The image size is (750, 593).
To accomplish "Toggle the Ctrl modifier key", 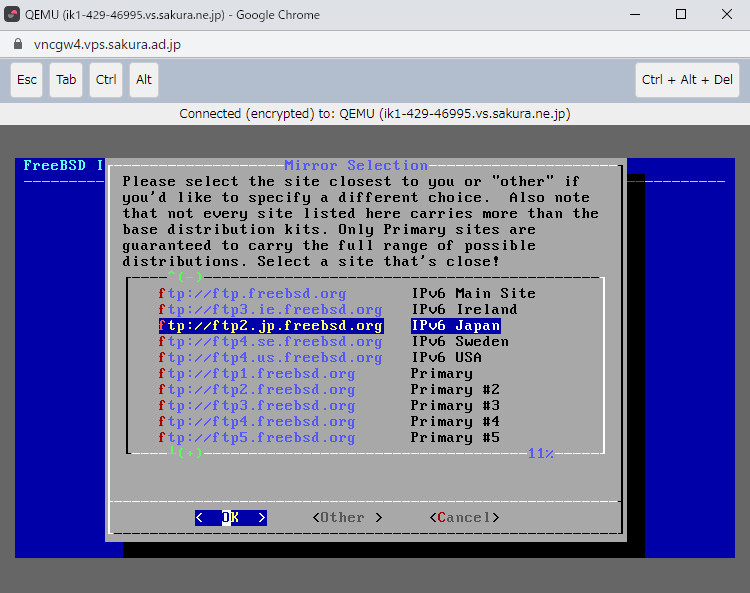I will 106,80.
